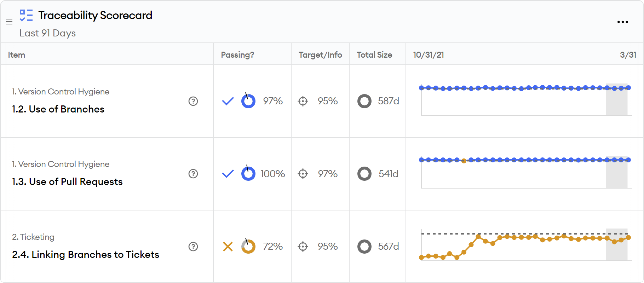
Task: Select the target icon for Linking Branches to Tickets
Action: pos(303,247)
